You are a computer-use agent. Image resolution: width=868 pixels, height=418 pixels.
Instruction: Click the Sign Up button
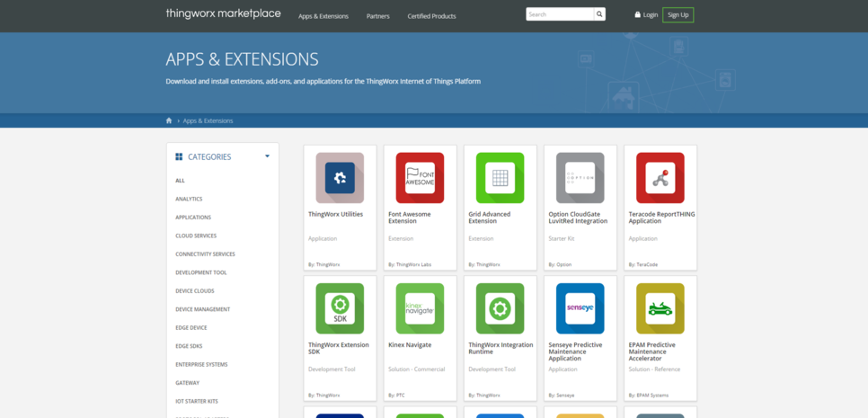coord(678,15)
